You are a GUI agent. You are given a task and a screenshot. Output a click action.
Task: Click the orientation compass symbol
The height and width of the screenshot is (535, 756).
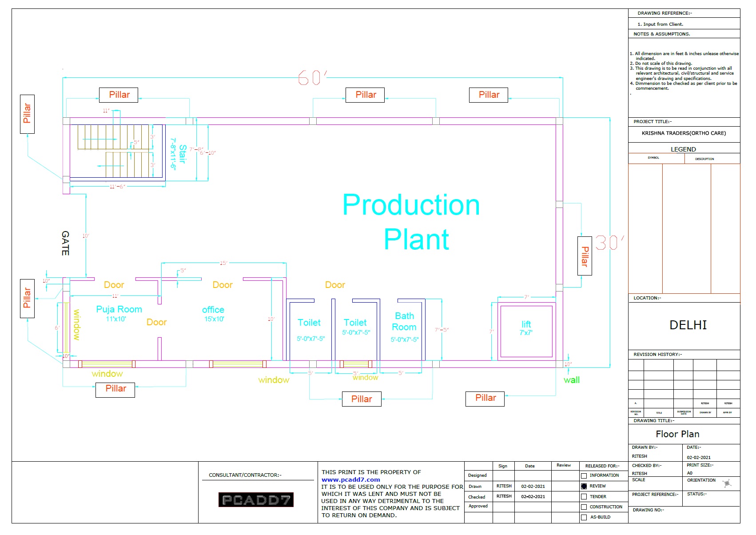coord(727,483)
